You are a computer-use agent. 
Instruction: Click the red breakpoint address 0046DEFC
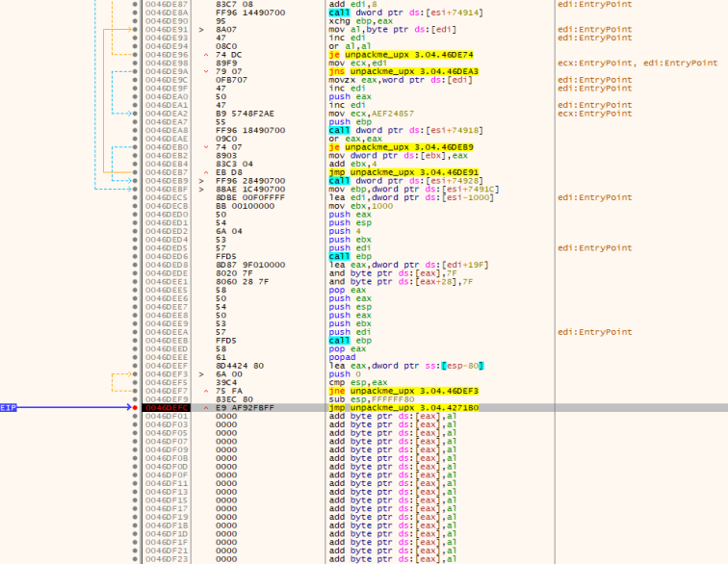coord(160,408)
